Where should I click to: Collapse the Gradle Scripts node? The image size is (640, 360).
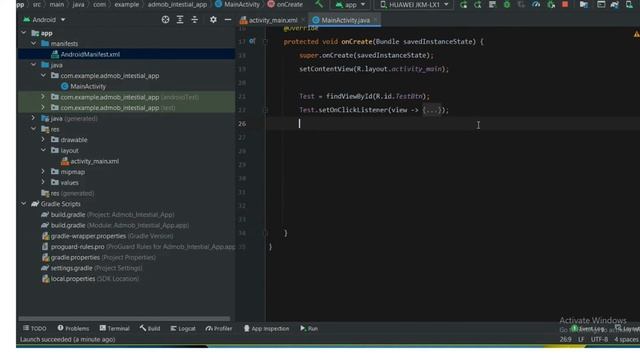[24, 204]
